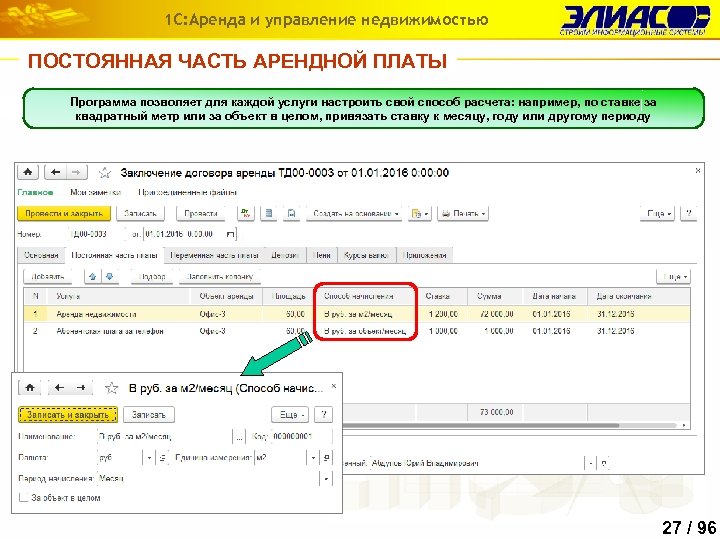Open the Приложения tab

(x=424, y=255)
